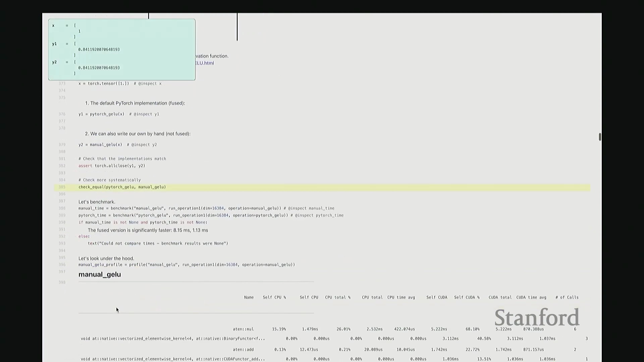Click the aten::mul row in profile table

pos(243,329)
